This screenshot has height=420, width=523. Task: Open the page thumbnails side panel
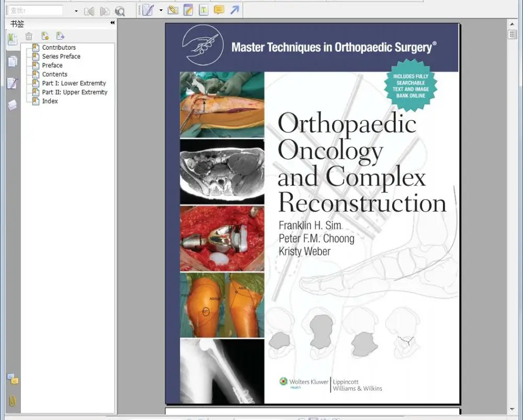click(13, 61)
